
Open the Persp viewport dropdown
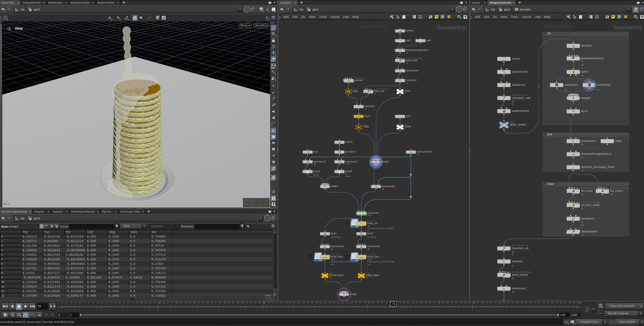pyautogui.click(x=245, y=26)
